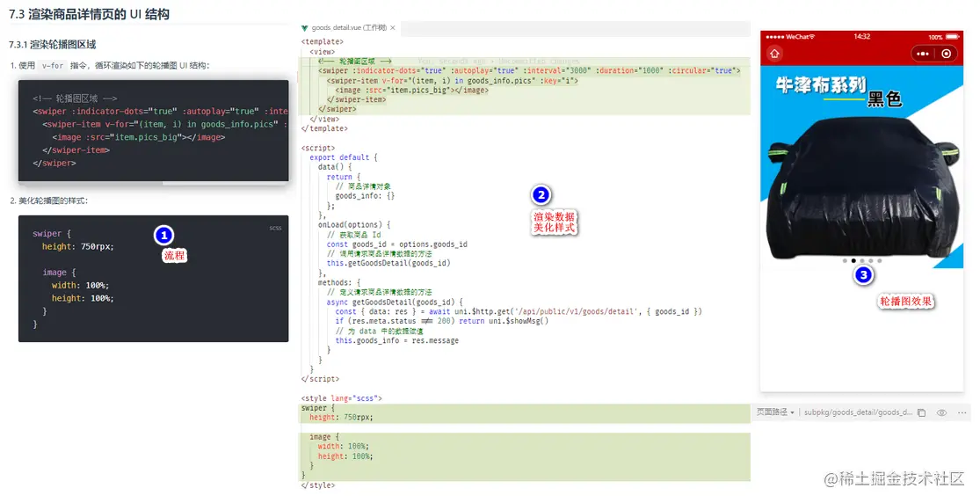Open the more options ellipsis below the simulator

pos(962,413)
